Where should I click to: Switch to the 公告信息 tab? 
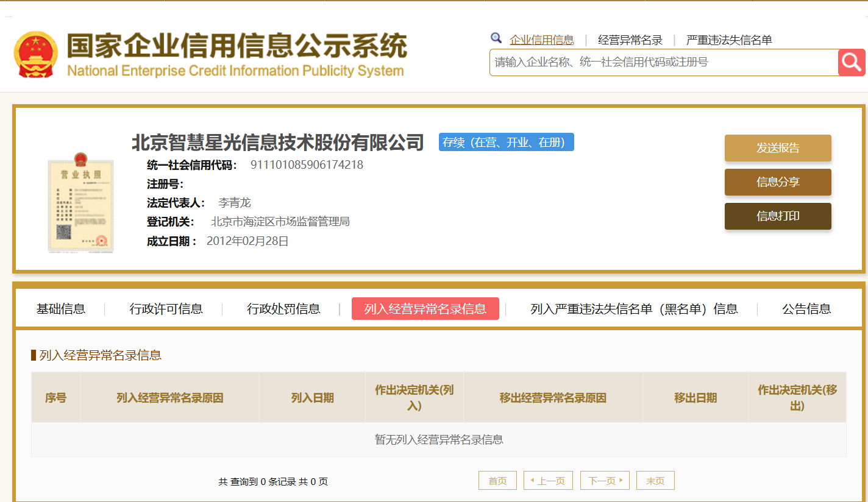coord(806,309)
